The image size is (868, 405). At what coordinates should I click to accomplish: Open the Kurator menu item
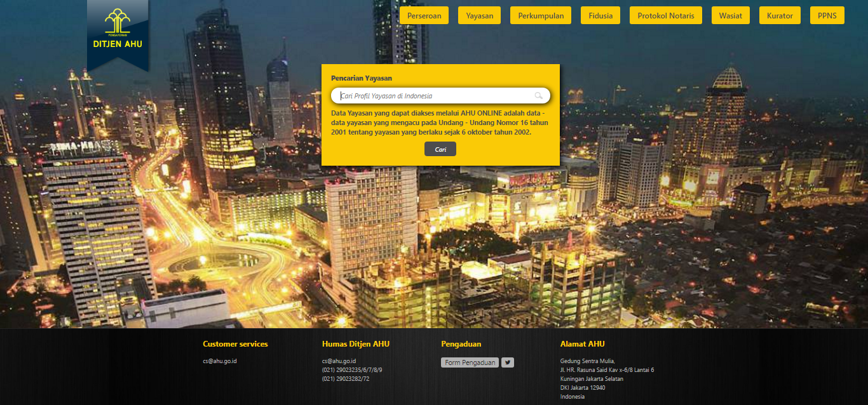click(x=780, y=15)
